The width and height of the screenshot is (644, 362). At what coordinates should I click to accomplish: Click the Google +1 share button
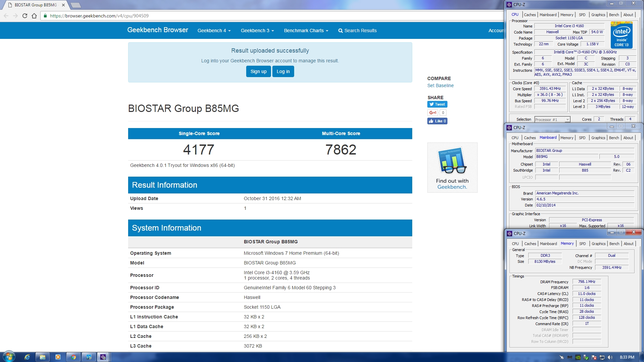coord(433,113)
